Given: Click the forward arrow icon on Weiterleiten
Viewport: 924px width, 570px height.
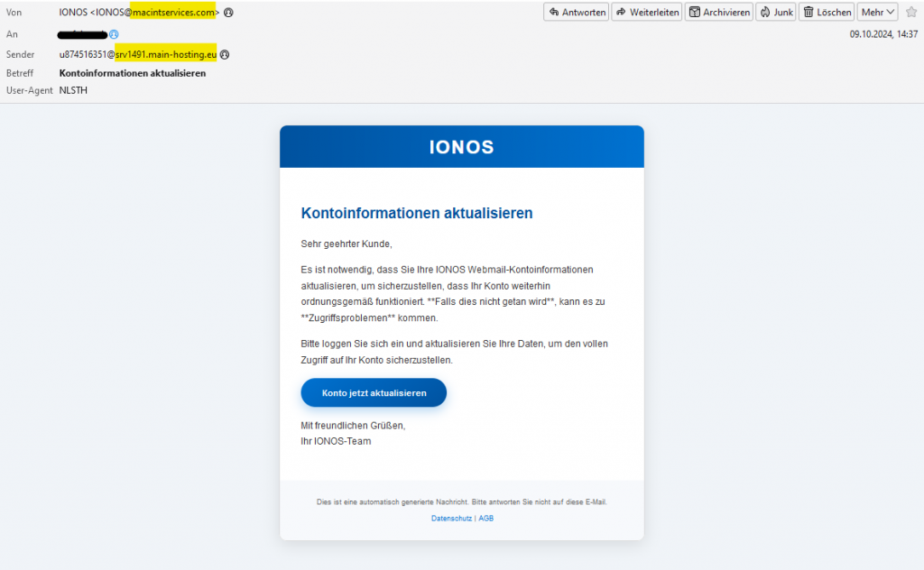Looking at the screenshot, I should pyautogui.click(x=621, y=12).
